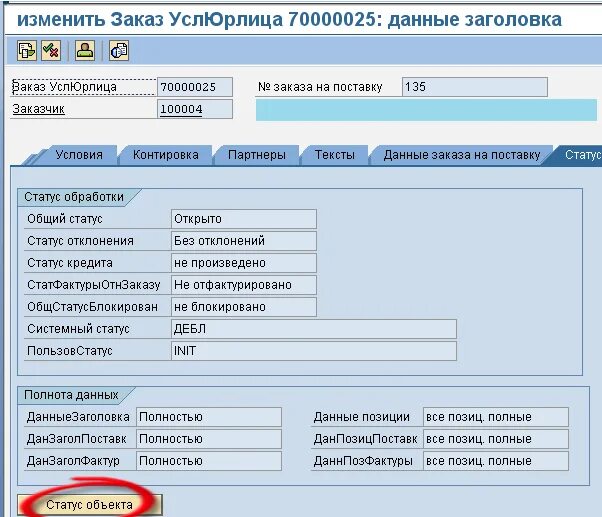This screenshot has width=602, height=517.
Task: Open the Условия tab
Action: pyautogui.click(x=79, y=155)
